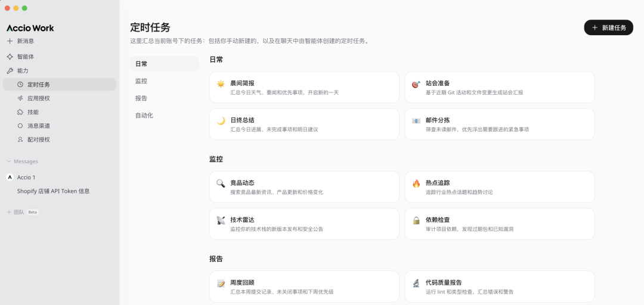Select the 热点追踪 task card

(x=499, y=187)
